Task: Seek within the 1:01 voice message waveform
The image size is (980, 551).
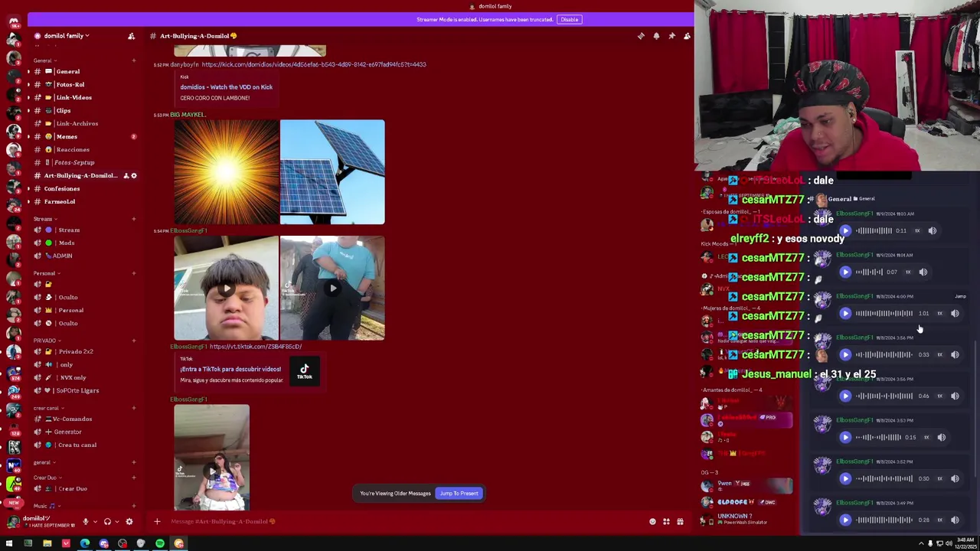Action: point(884,313)
